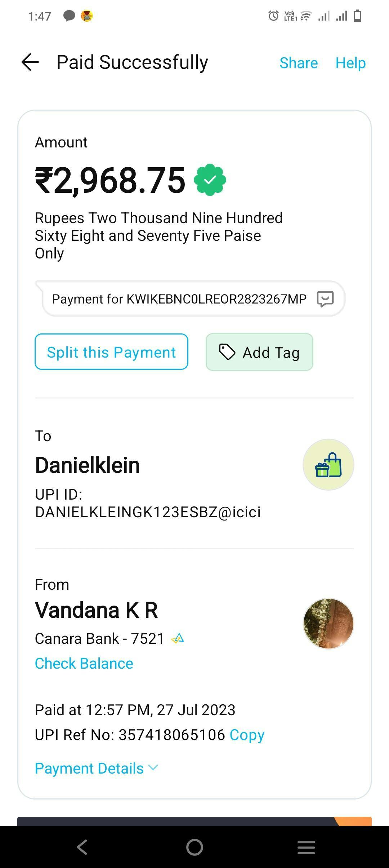
Task: Tap the payment note KWIKEBNC0LREOR2823267MP
Action: point(179,299)
